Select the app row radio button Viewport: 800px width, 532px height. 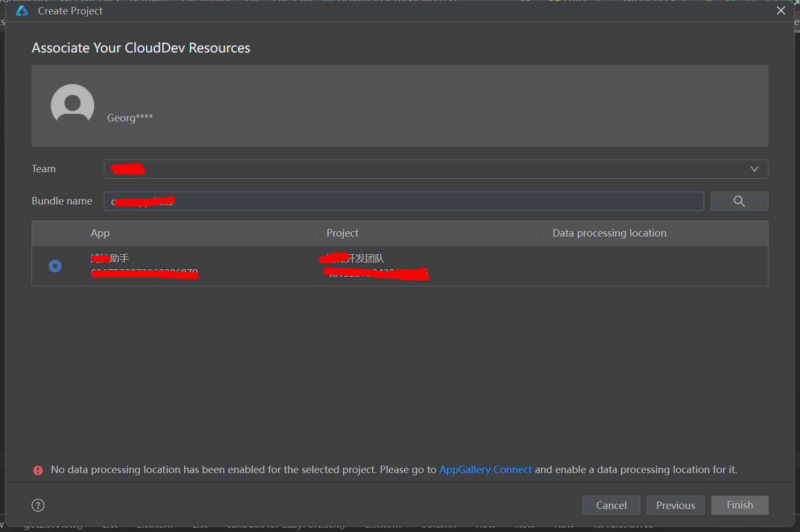pos(55,266)
